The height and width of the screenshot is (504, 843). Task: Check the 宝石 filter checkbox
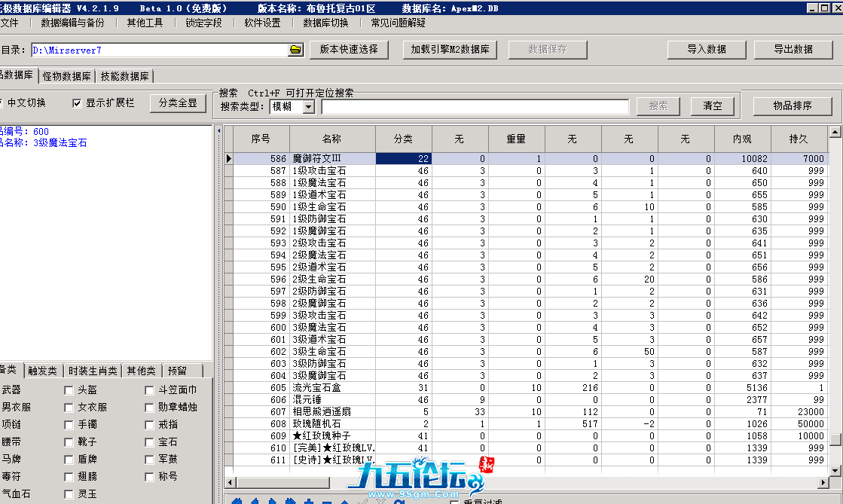150,442
